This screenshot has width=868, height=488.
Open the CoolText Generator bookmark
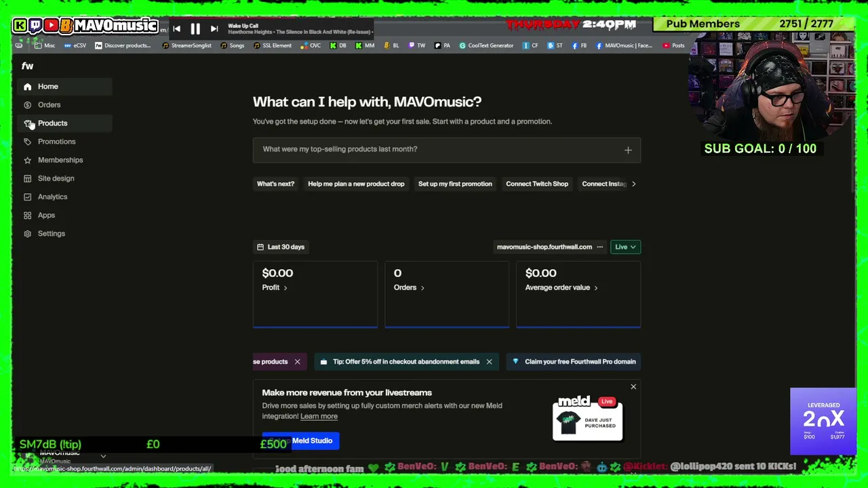[x=486, y=45]
